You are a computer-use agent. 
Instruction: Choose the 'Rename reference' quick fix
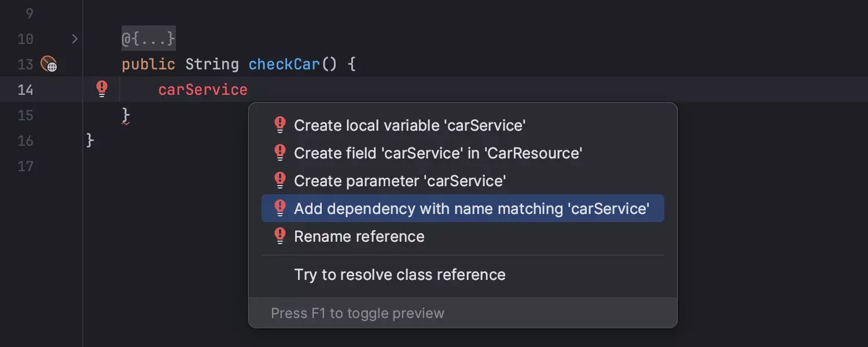click(359, 236)
